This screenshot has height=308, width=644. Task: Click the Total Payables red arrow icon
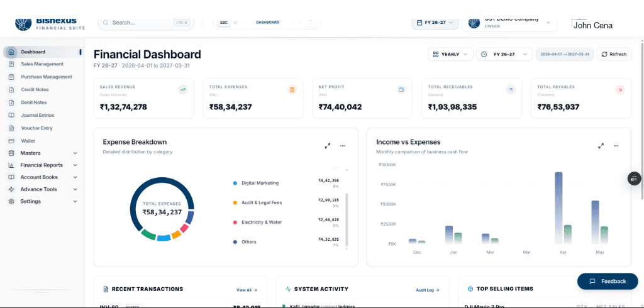click(619, 89)
